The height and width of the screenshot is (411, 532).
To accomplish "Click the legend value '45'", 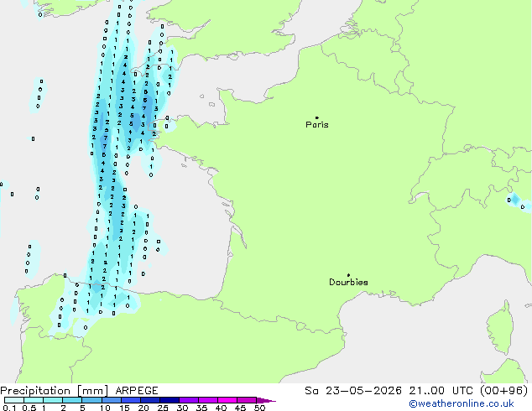I will (x=240, y=408).
